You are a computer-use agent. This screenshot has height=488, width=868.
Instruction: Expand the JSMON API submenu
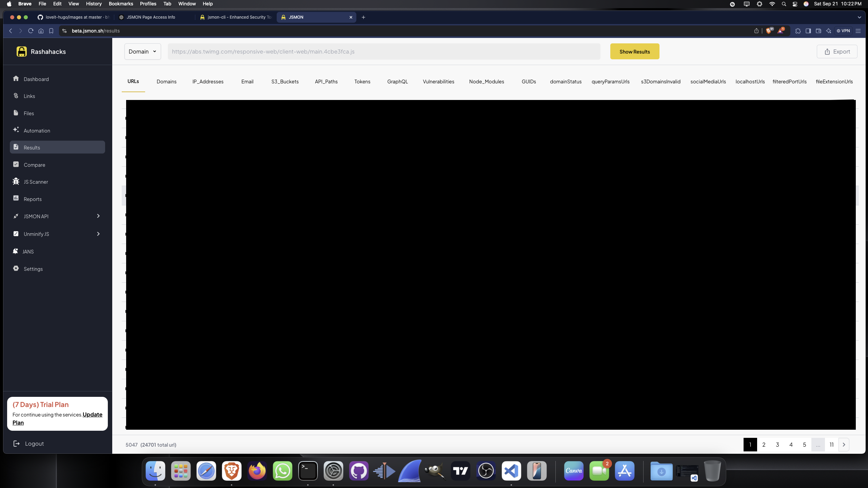98,216
